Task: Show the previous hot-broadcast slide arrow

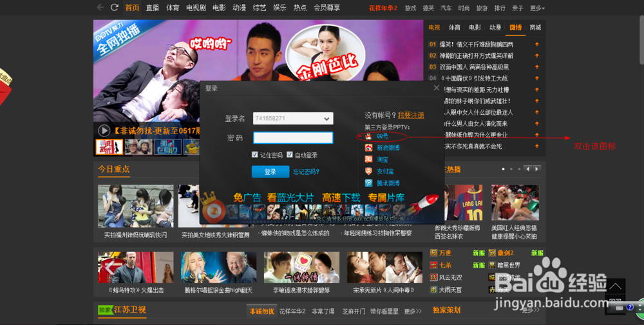Action: [528, 169]
